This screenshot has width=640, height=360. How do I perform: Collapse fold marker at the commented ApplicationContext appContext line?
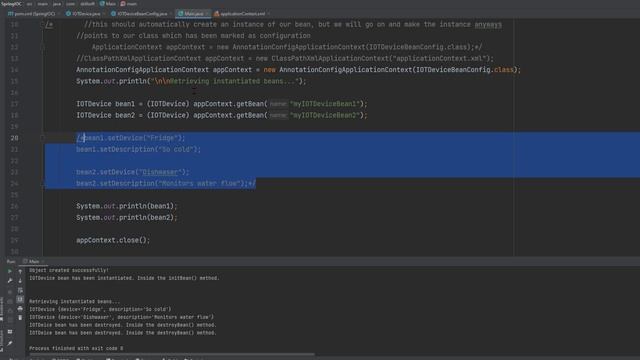click(x=42, y=47)
